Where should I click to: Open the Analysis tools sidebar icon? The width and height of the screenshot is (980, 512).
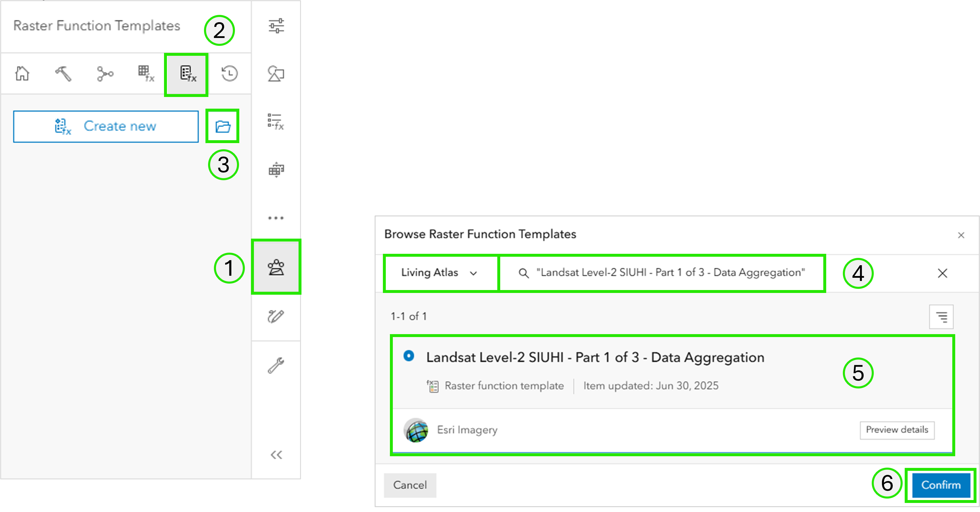click(276, 267)
